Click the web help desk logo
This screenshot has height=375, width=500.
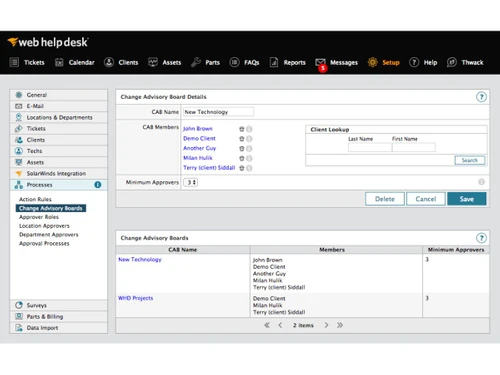coord(48,42)
